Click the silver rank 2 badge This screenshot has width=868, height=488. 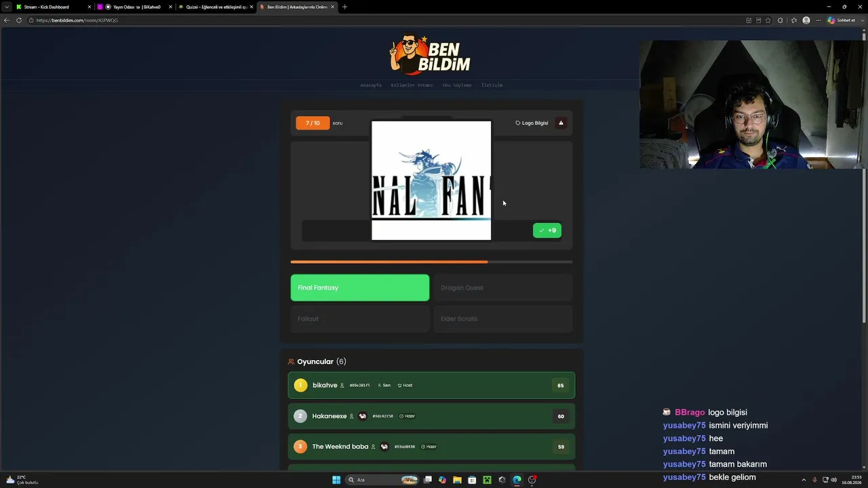click(300, 416)
